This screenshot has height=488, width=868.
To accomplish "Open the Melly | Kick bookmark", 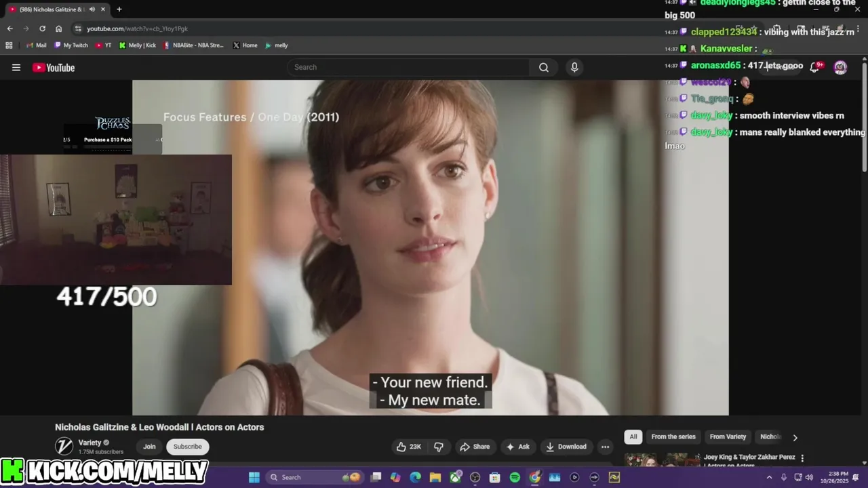I will tap(137, 45).
